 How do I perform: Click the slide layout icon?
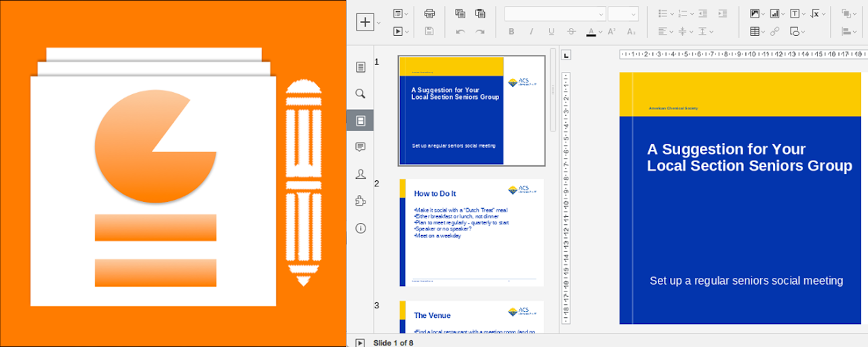pos(398,14)
